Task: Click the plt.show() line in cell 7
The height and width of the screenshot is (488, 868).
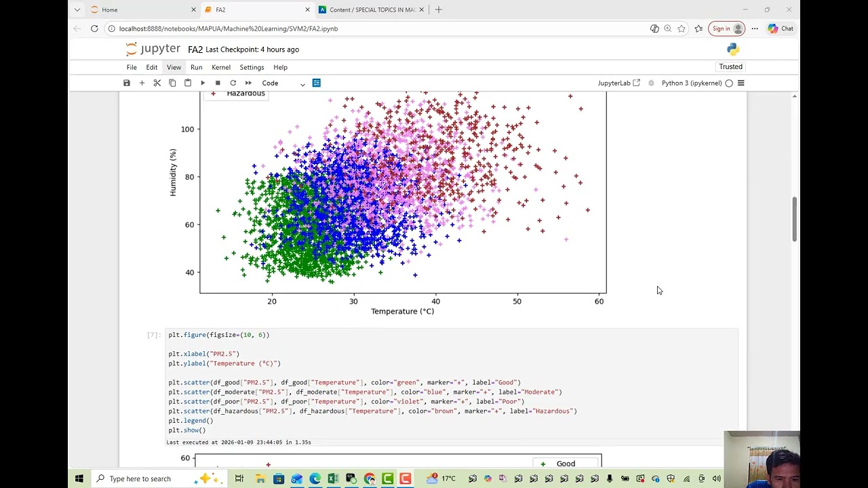Action: 187,430
